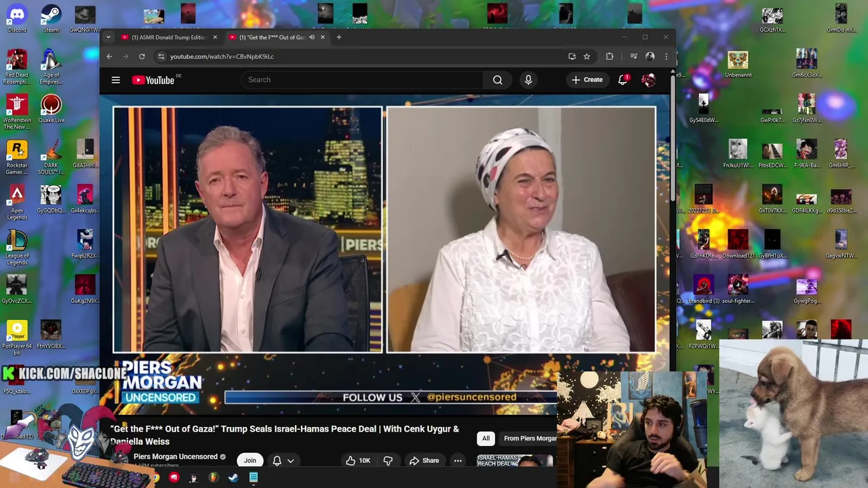Open the FL Studio taskbar icon
Viewport: 868px width, 488px height.
[x=214, y=478]
